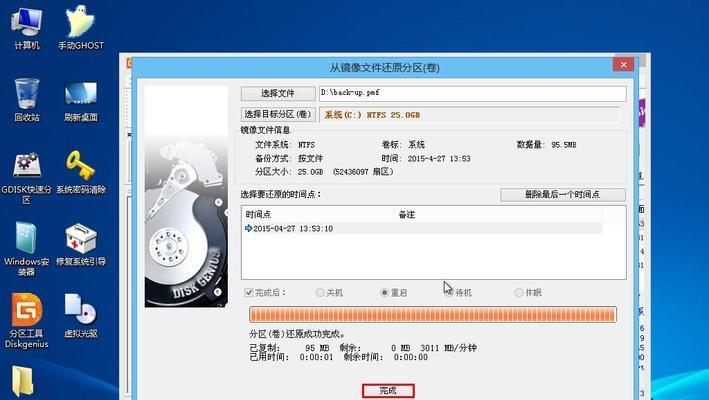
Task: Click the 数据量: 95.5MB value
Action: point(546,145)
